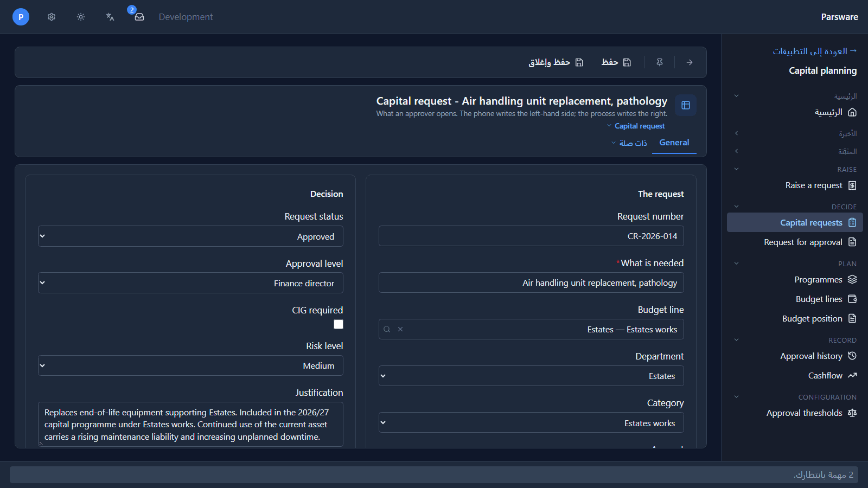Open inbox with 2 notifications
The image size is (868, 488).
[139, 17]
